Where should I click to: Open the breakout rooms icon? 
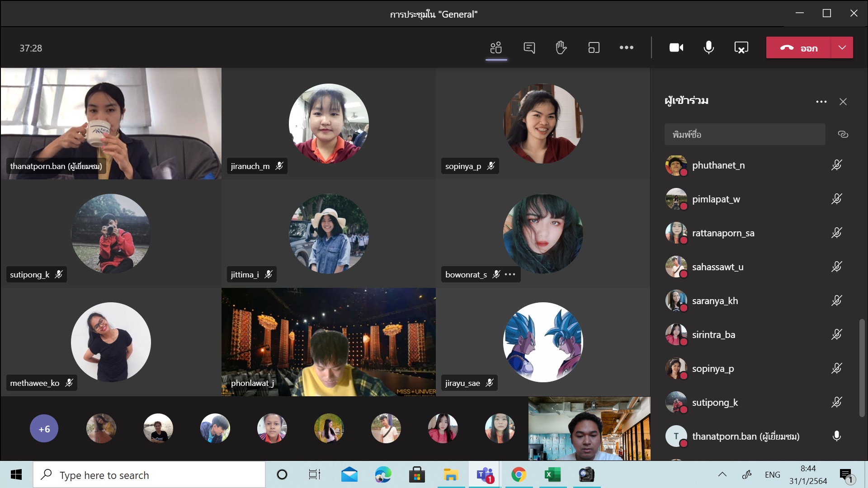coord(594,47)
